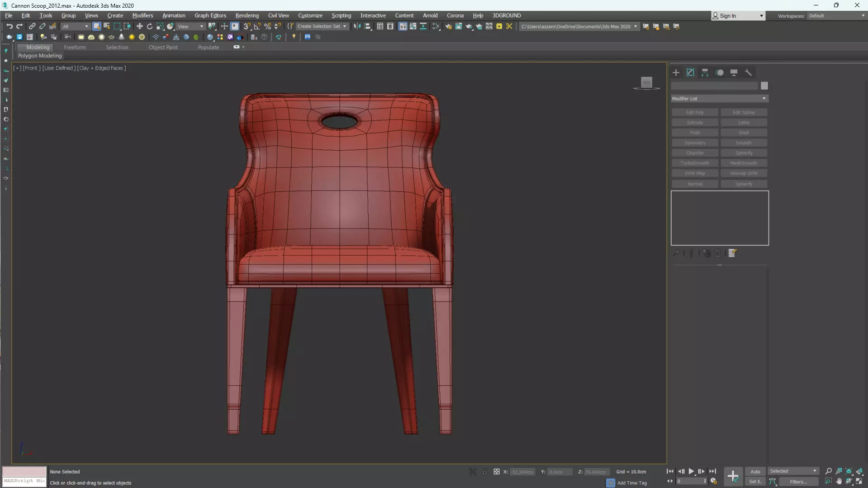868x488 pixels.
Task: Switch to the Object Paint ribbon tab
Action: click(x=163, y=47)
